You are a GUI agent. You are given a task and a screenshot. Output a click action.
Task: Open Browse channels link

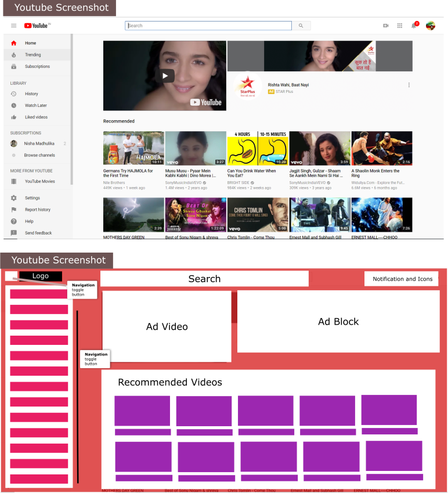click(x=38, y=155)
